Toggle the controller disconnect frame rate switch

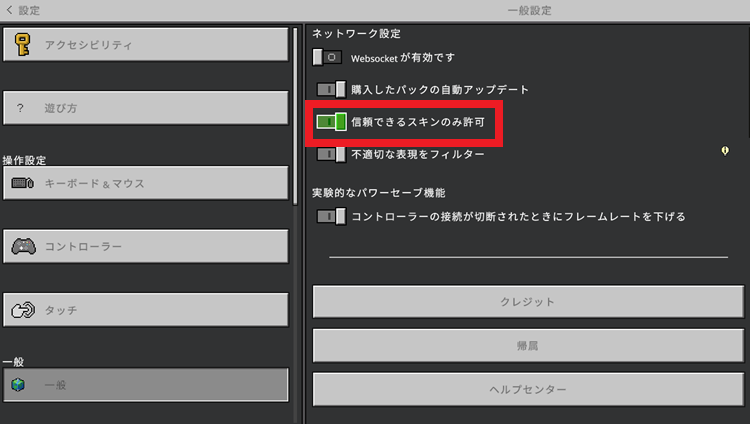[x=331, y=216]
